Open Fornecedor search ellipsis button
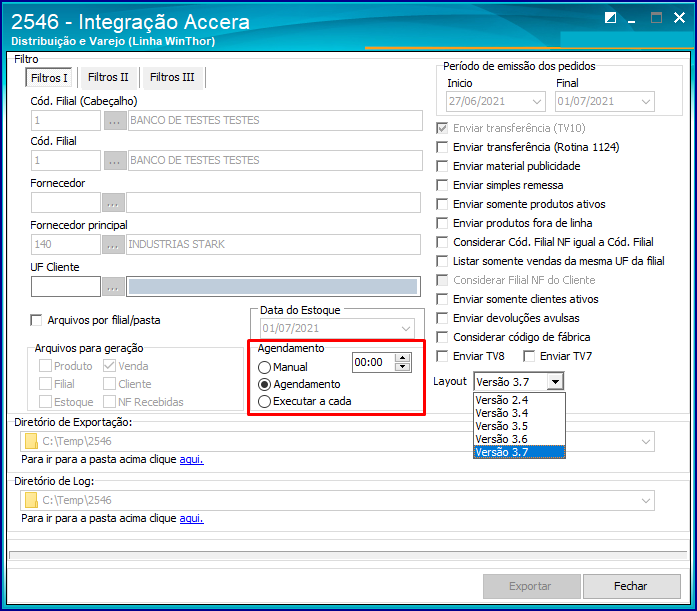The image size is (697, 611). pyautogui.click(x=113, y=203)
